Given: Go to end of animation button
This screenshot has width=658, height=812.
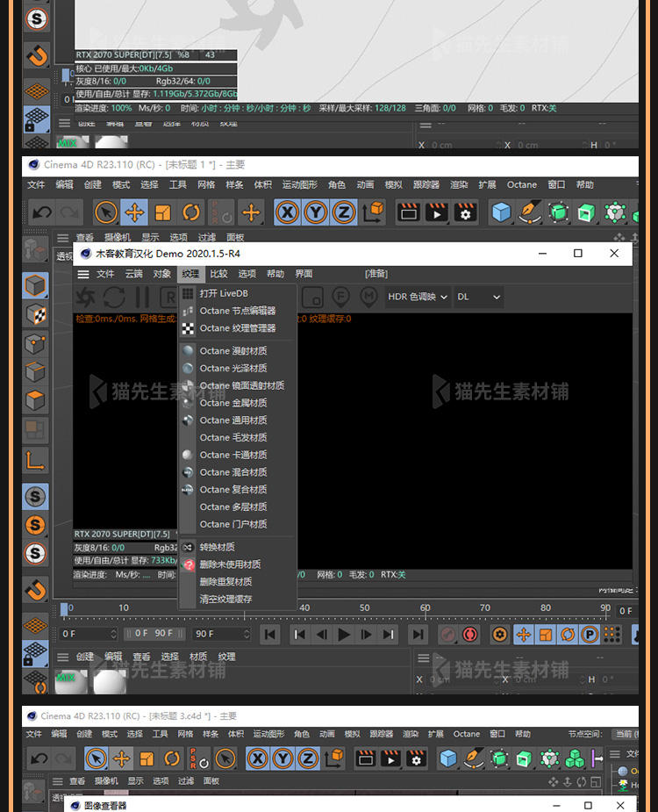Looking at the screenshot, I should (x=418, y=635).
